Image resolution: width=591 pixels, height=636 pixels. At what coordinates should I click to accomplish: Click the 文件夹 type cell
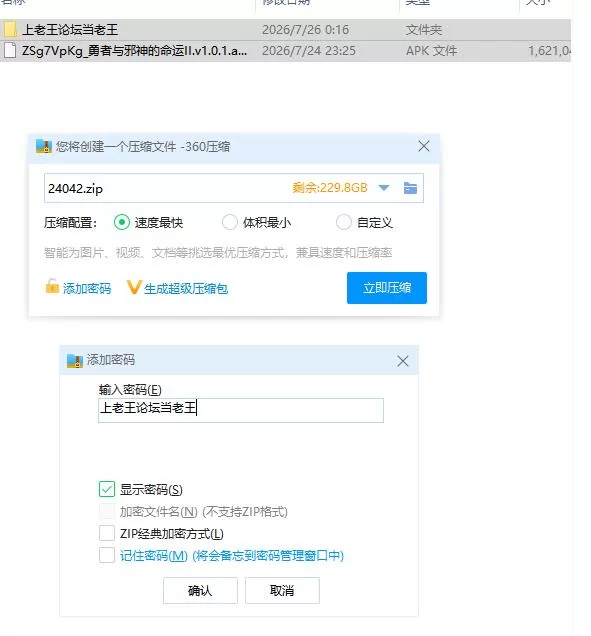click(423, 30)
